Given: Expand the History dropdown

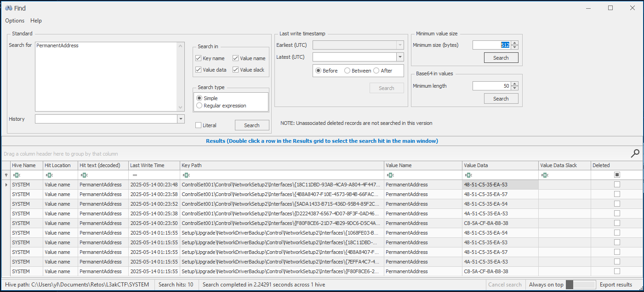Looking at the screenshot, I should 180,119.
